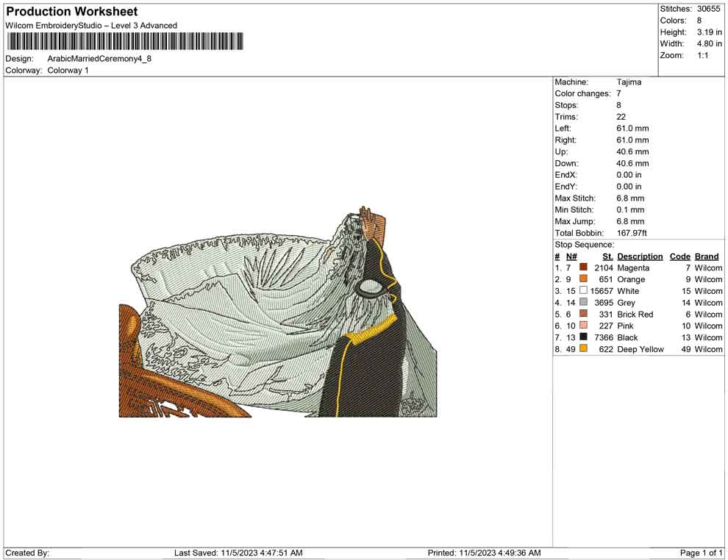This screenshot has width=728, height=560.
Task: Click the Black color swatch
Action: pyautogui.click(x=583, y=338)
